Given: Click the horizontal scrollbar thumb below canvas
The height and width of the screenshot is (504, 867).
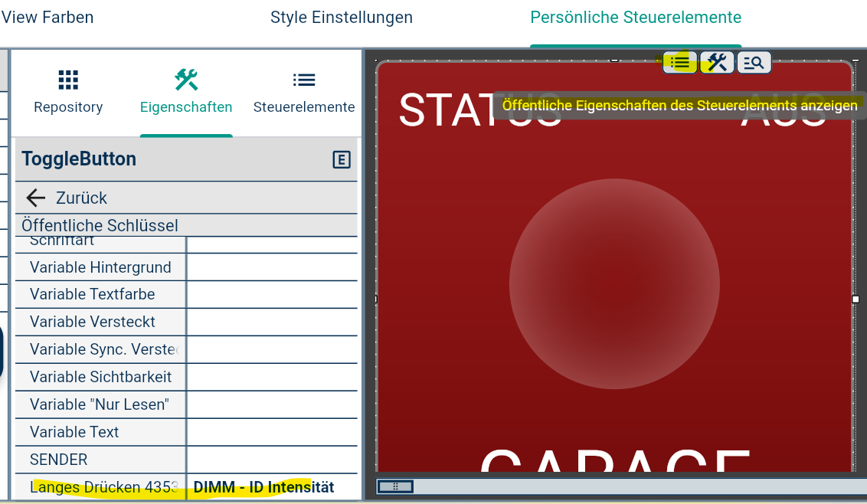Looking at the screenshot, I should click(394, 487).
